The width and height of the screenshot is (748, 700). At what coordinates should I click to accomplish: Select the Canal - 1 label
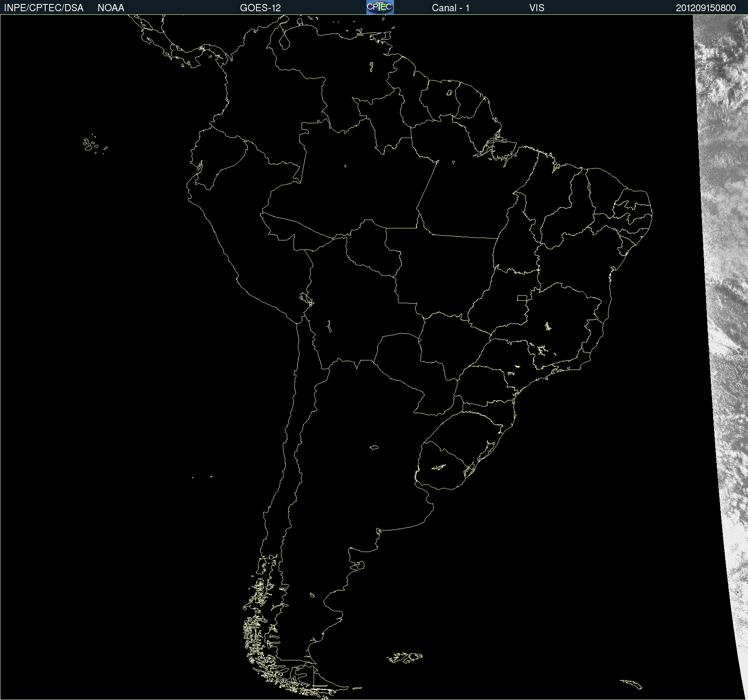coord(451,8)
